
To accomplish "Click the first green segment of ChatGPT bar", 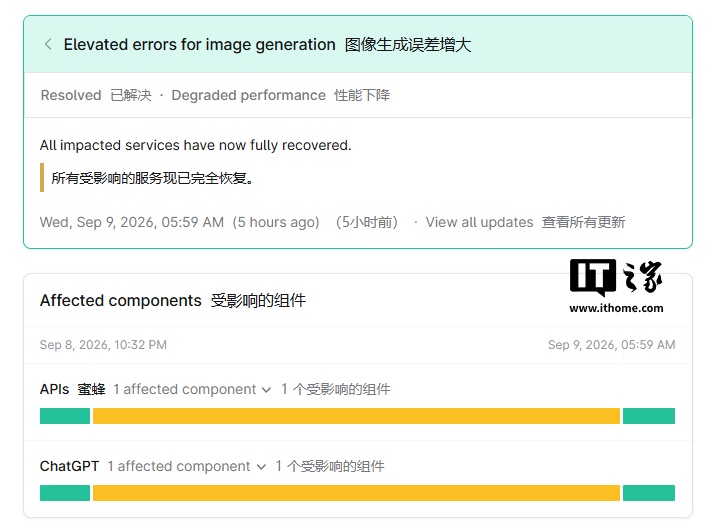I will coord(65,493).
